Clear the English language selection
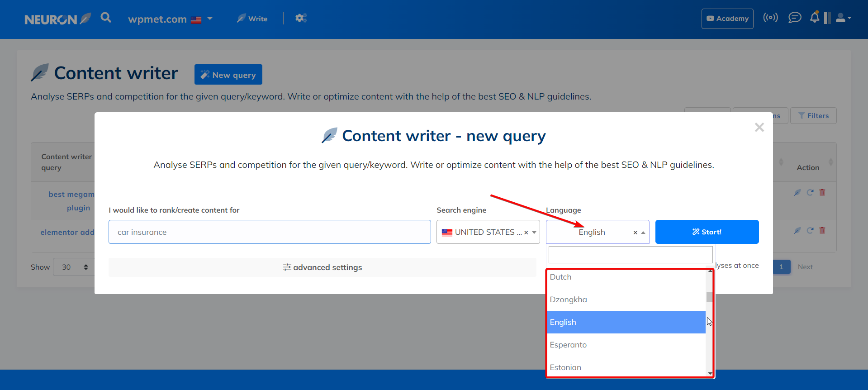 click(x=636, y=233)
